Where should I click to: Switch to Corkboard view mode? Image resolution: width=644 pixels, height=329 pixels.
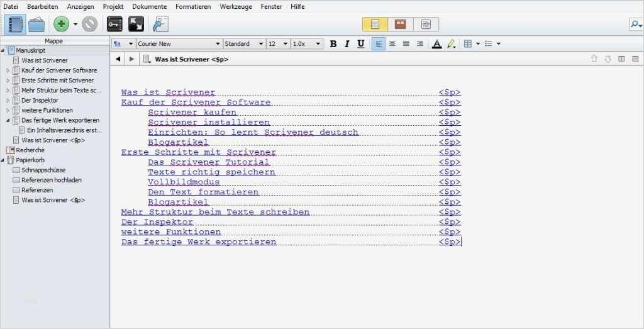pyautogui.click(x=401, y=25)
